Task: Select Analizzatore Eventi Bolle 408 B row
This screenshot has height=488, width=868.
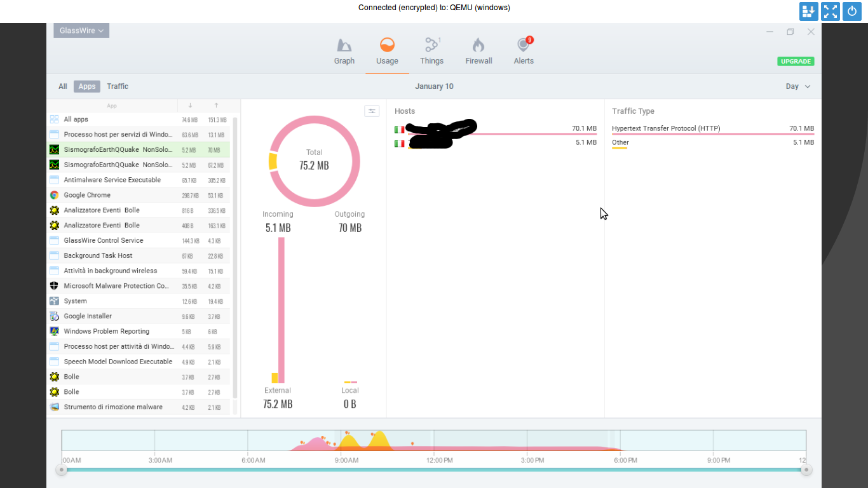Action: 139,226
